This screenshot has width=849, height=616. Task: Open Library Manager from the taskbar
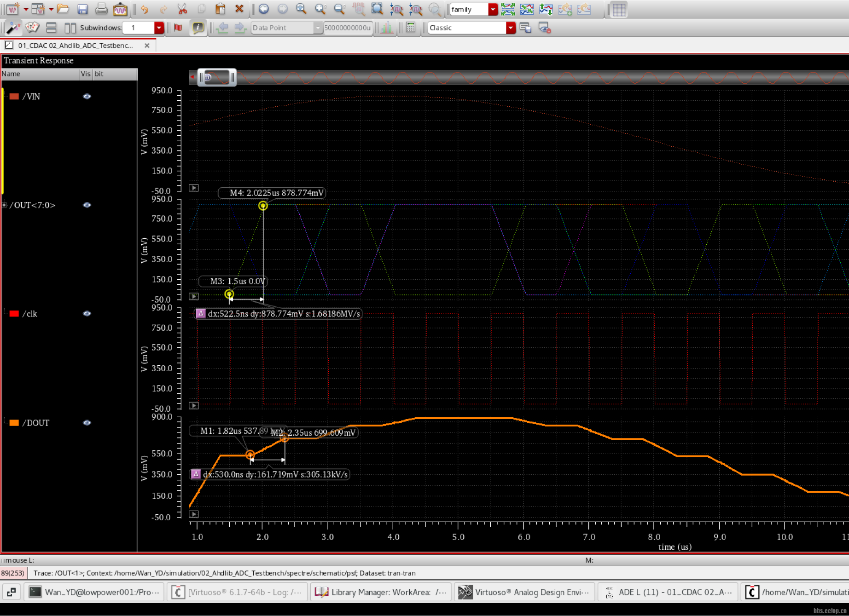(381, 592)
